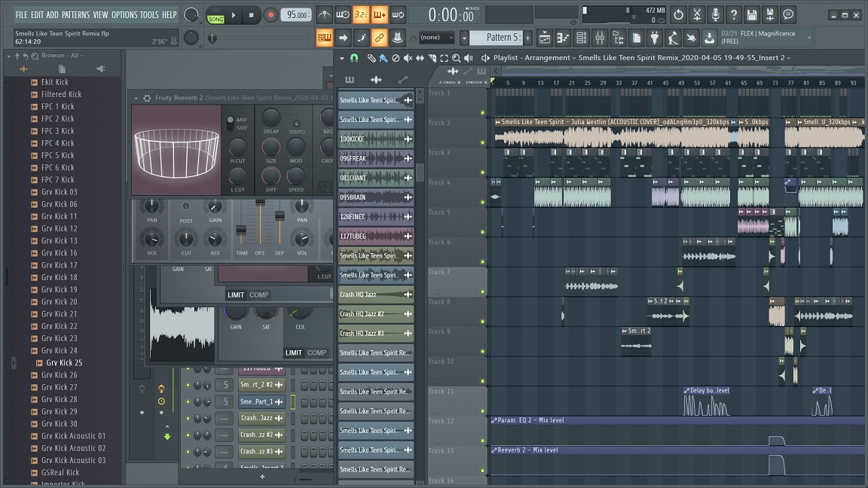Toggle the countdown before recording icon
868x488 pixels.
tap(361, 15)
